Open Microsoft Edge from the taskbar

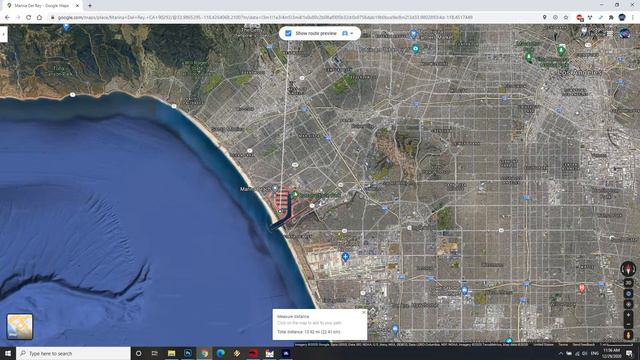coord(220,353)
